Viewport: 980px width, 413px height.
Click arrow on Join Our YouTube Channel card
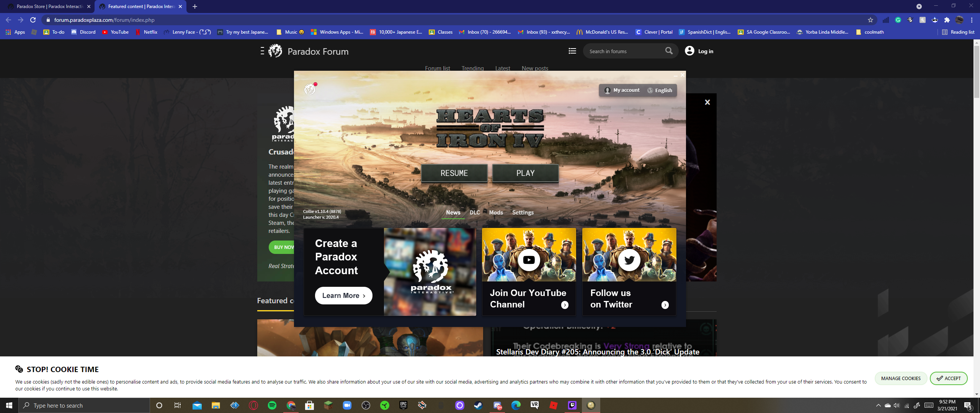point(565,305)
